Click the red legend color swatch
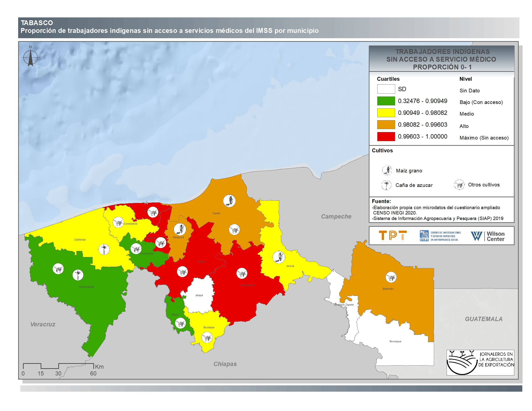Image resolution: width=532 pixels, height=411 pixels. [x=386, y=137]
